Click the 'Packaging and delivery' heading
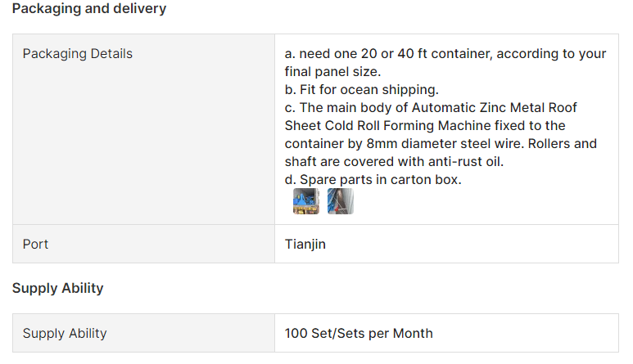633x364 pixels. tap(89, 8)
